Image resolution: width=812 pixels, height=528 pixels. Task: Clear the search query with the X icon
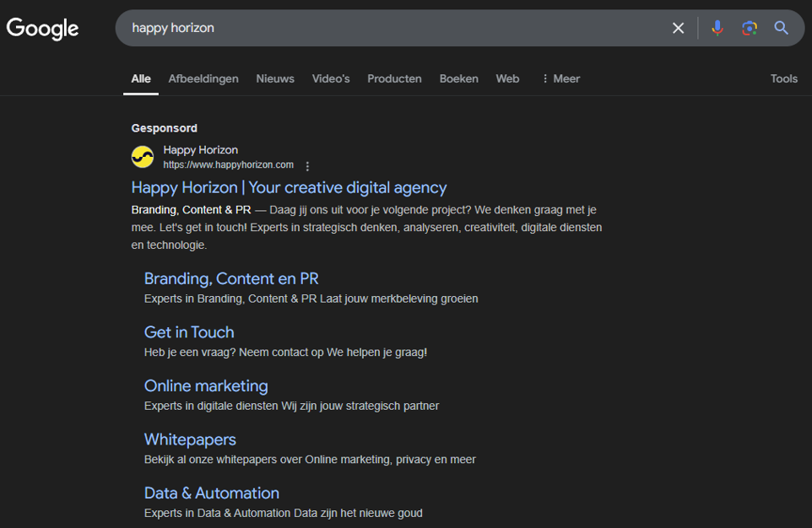(678, 28)
